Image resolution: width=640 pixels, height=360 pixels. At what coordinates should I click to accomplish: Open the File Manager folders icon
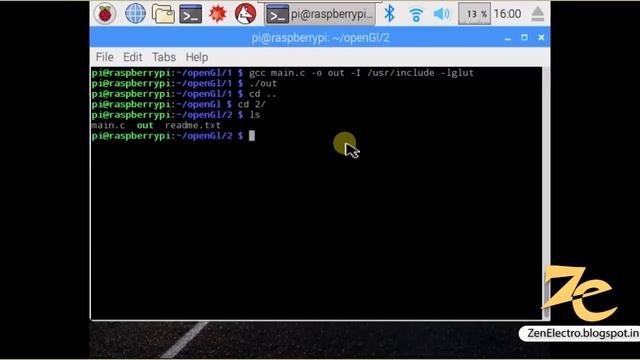[163, 14]
